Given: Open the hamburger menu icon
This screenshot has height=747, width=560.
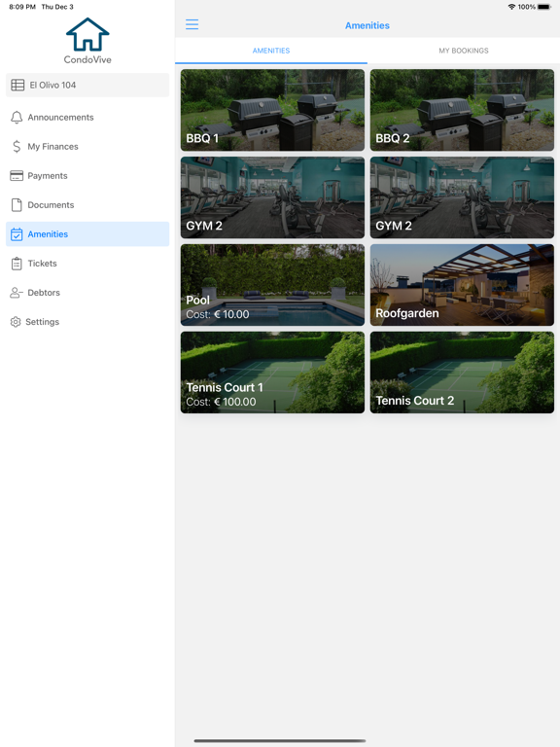Looking at the screenshot, I should pos(192,24).
